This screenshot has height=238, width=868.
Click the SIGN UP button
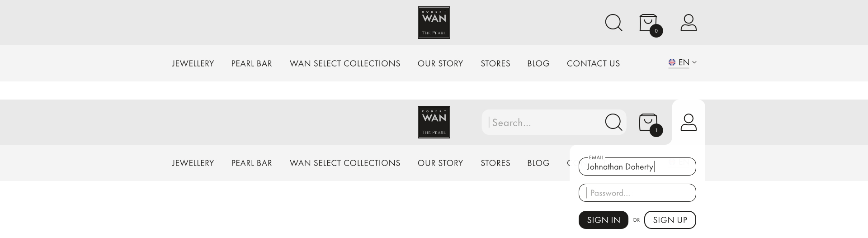pos(670,220)
